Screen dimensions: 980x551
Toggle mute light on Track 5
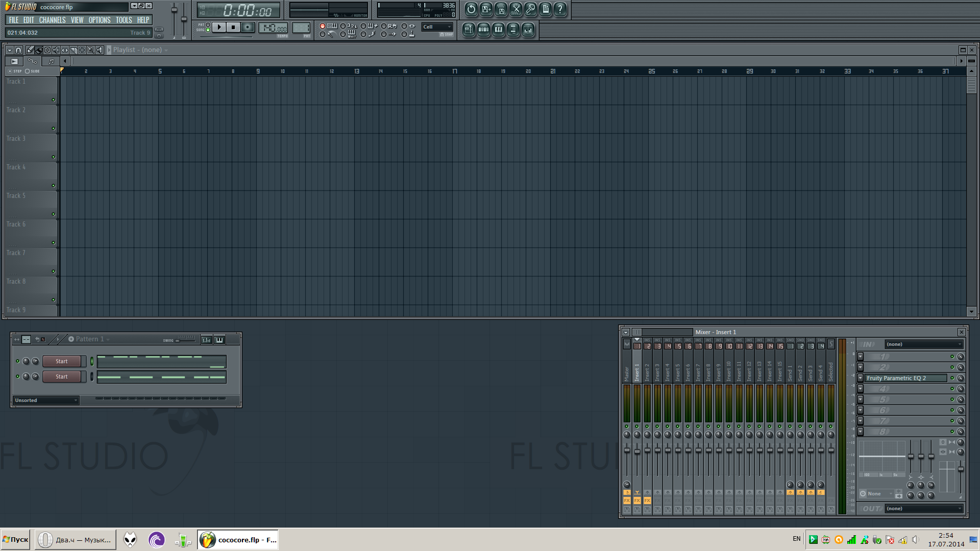(x=53, y=214)
